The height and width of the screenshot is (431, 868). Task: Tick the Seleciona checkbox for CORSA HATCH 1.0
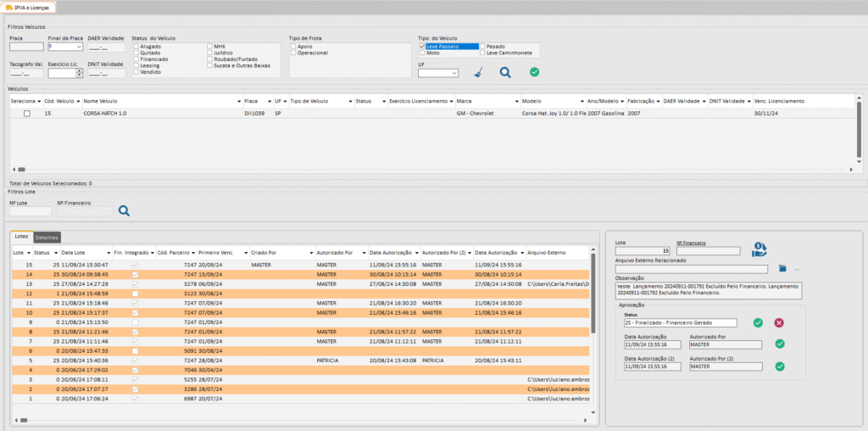[x=26, y=113]
